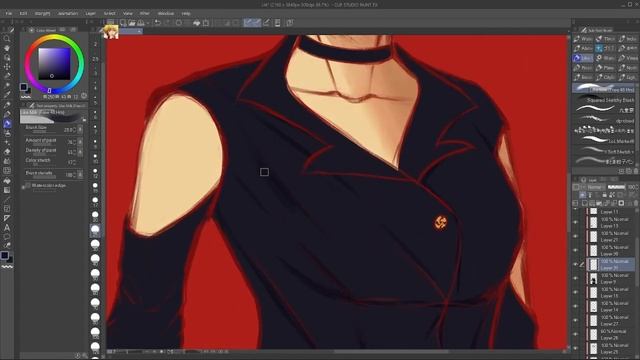Click the New canvas icon
Screen dimensions: 640x360
(123, 23)
